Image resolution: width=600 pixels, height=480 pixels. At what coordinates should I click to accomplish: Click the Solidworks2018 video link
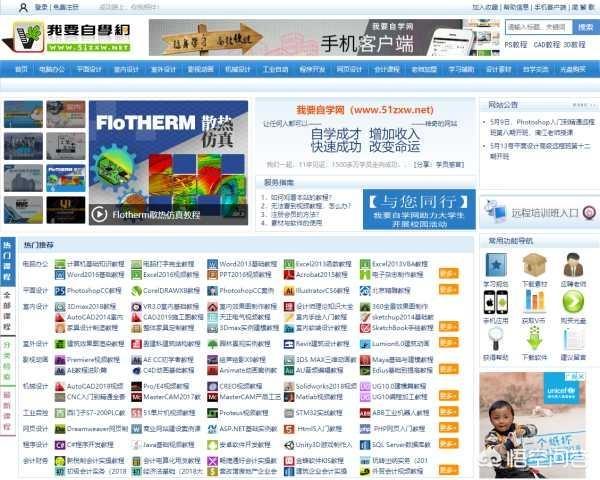326,386
